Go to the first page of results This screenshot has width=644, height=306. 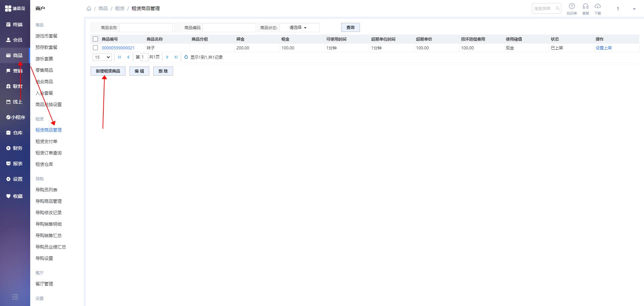(x=119, y=57)
